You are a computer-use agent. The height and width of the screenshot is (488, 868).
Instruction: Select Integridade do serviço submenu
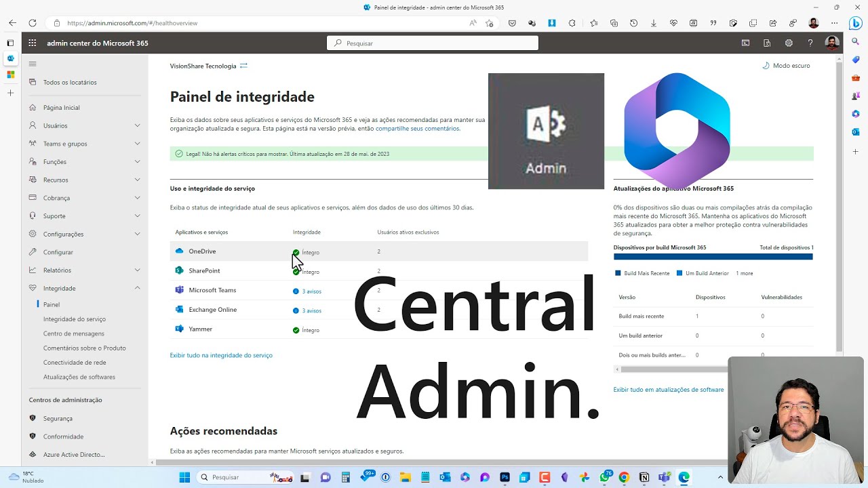[x=75, y=319]
